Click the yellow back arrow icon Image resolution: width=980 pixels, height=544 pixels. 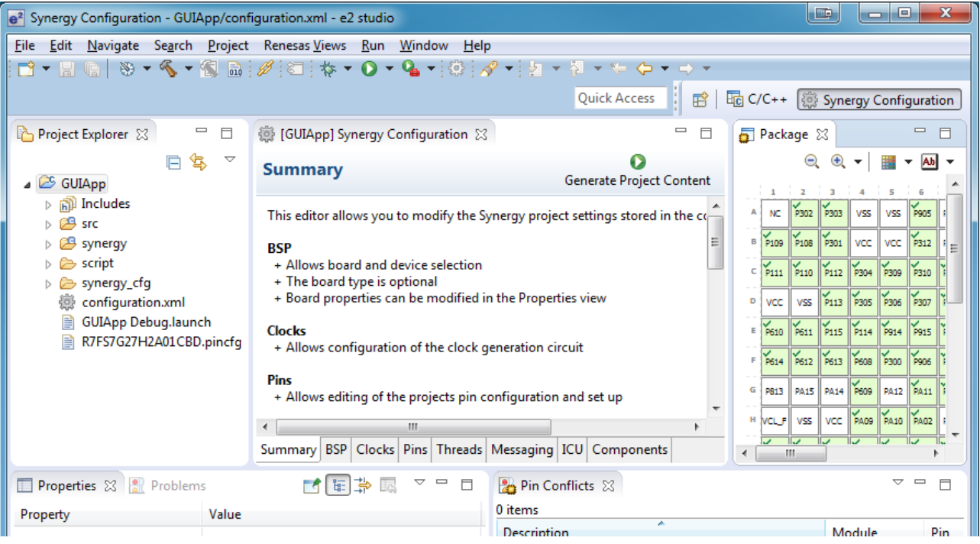[x=645, y=69]
